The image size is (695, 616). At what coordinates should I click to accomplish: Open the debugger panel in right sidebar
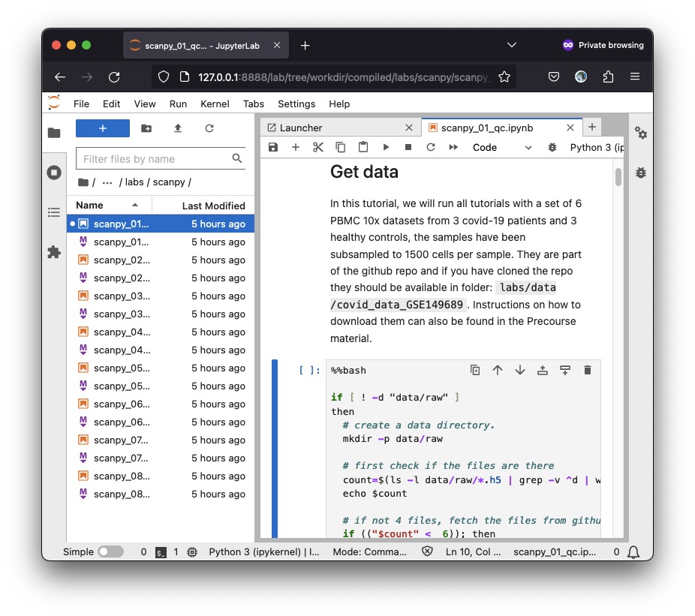tap(640, 173)
